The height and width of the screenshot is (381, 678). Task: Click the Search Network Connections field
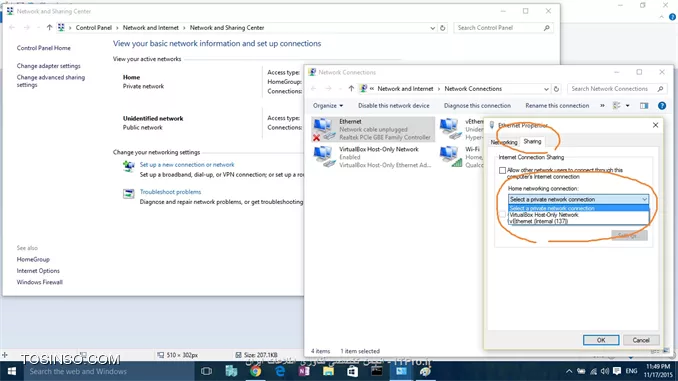pos(617,89)
